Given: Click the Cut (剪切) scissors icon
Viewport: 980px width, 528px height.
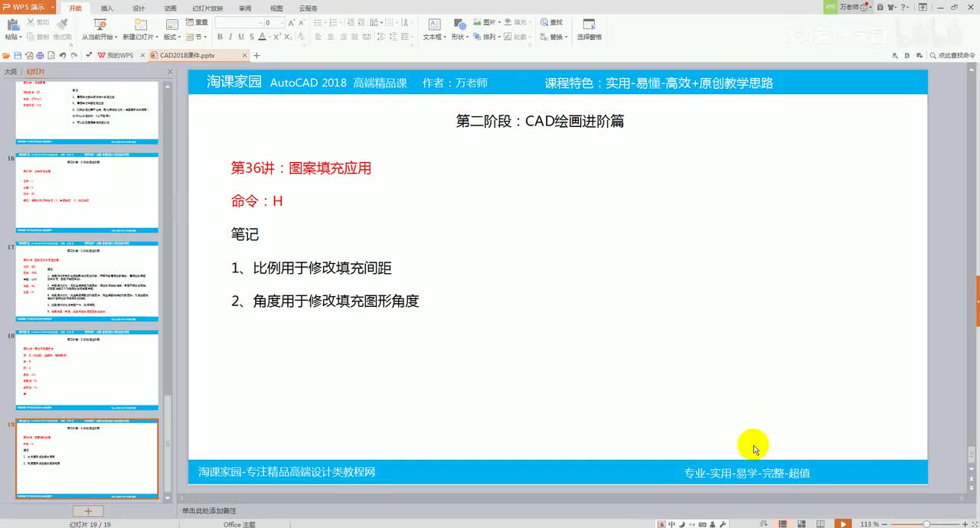Looking at the screenshot, I should click(31, 23).
